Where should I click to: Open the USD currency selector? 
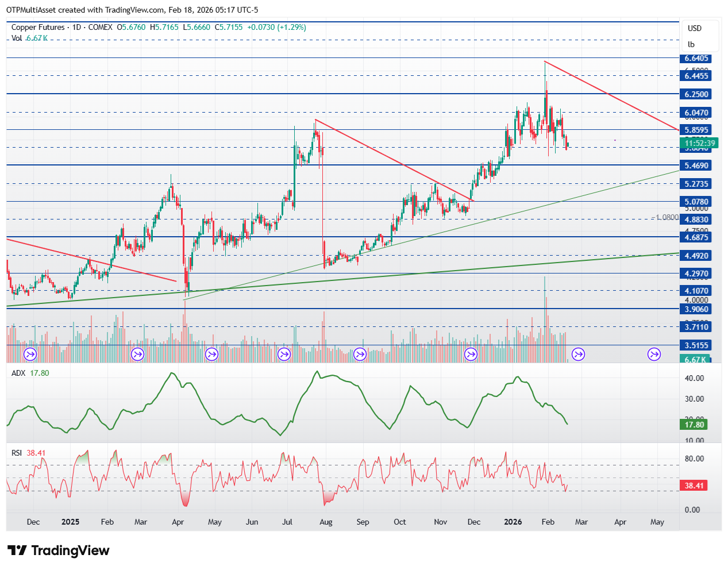pyautogui.click(x=695, y=28)
